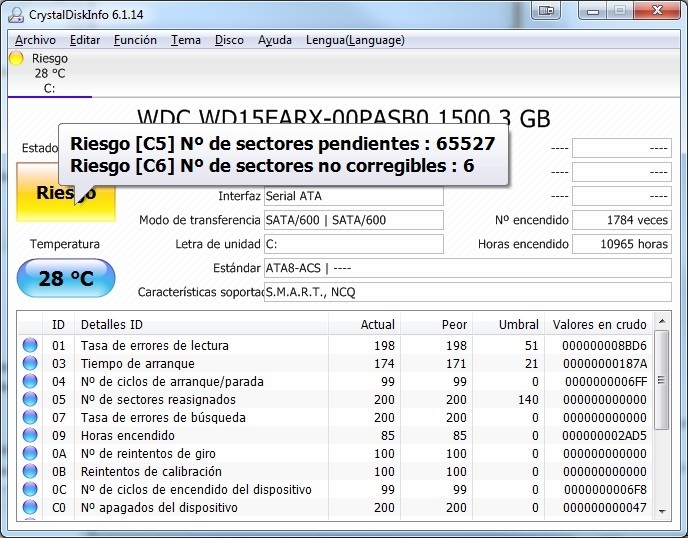688x538 pixels.
Task: Click the blue status icon for attribute 03
Action: click(30, 363)
